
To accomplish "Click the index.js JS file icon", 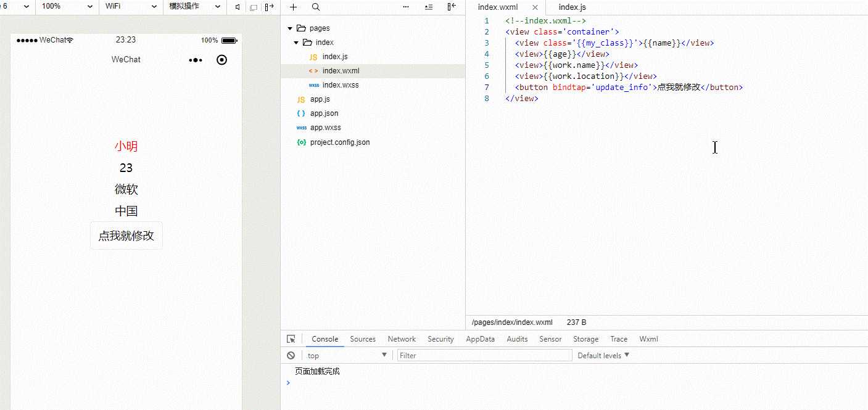I will [x=313, y=57].
